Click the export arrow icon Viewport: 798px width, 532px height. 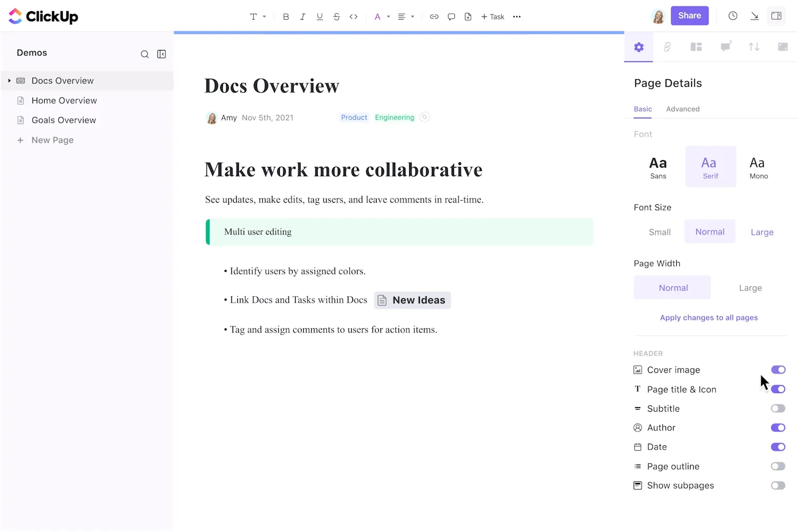754,16
